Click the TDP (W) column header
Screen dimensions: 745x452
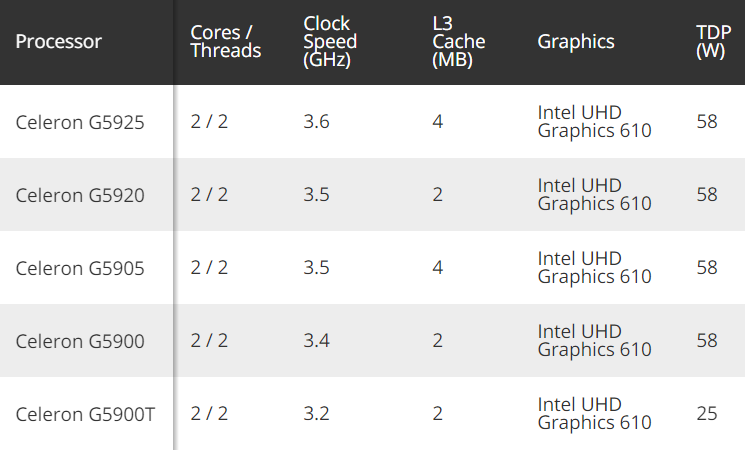711,42
